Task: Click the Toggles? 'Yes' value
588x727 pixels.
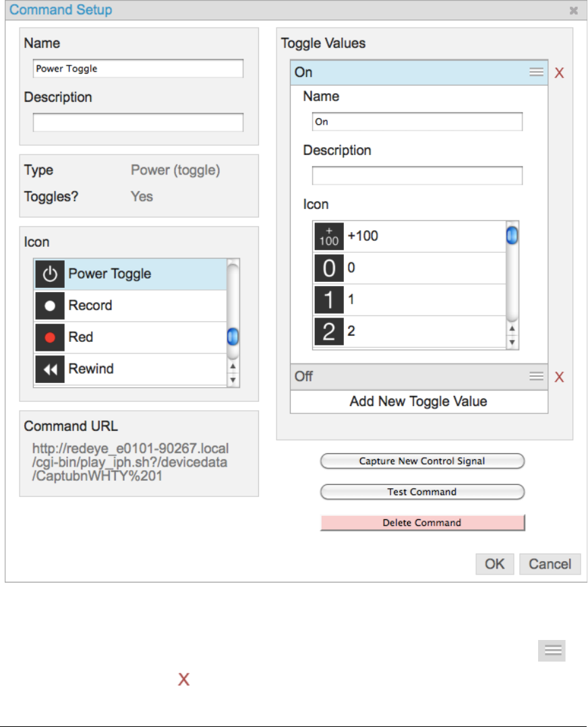Action: pyautogui.click(x=142, y=197)
